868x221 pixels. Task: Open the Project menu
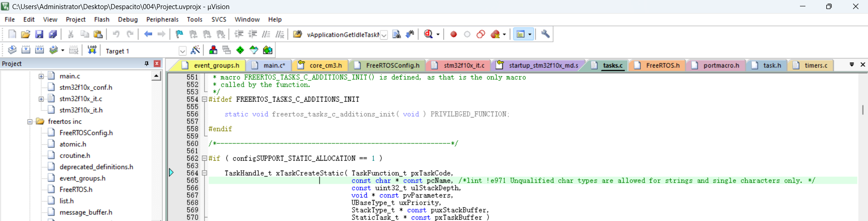(75, 20)
